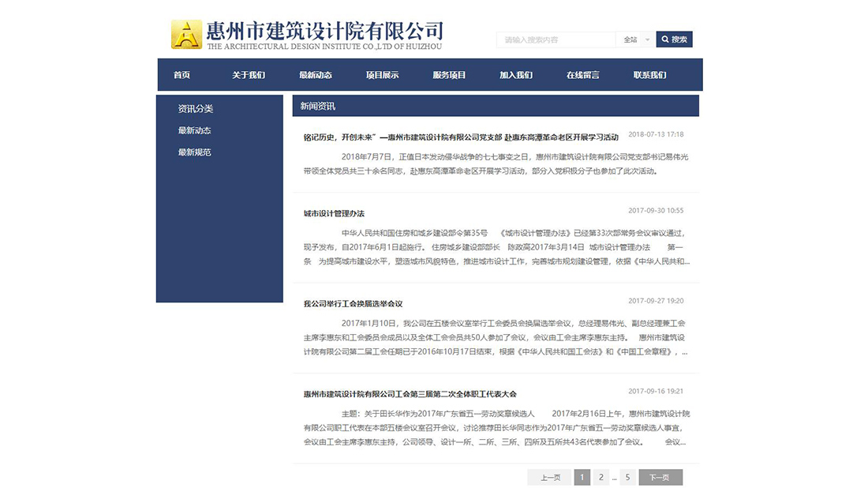Screen dimensions: 868x488
Task: Open the 联系我们 nav item
Action: pyautogui.click(x=650, y=75)
